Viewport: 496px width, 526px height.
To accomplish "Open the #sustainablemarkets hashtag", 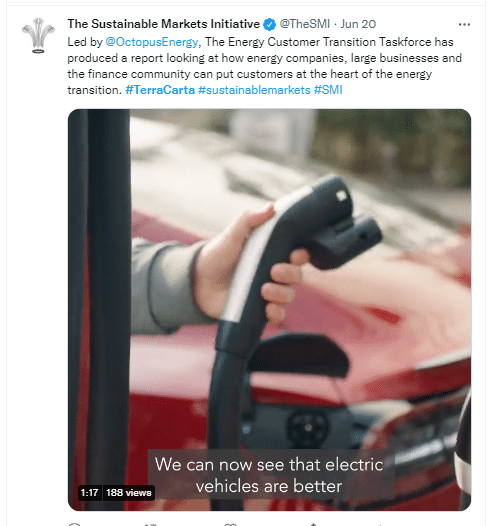I will click(254, 90).
